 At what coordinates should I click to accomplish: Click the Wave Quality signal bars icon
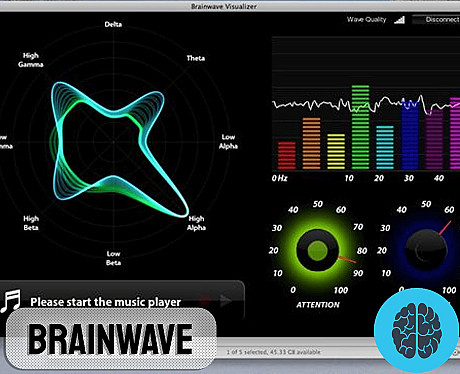[399, 20]
